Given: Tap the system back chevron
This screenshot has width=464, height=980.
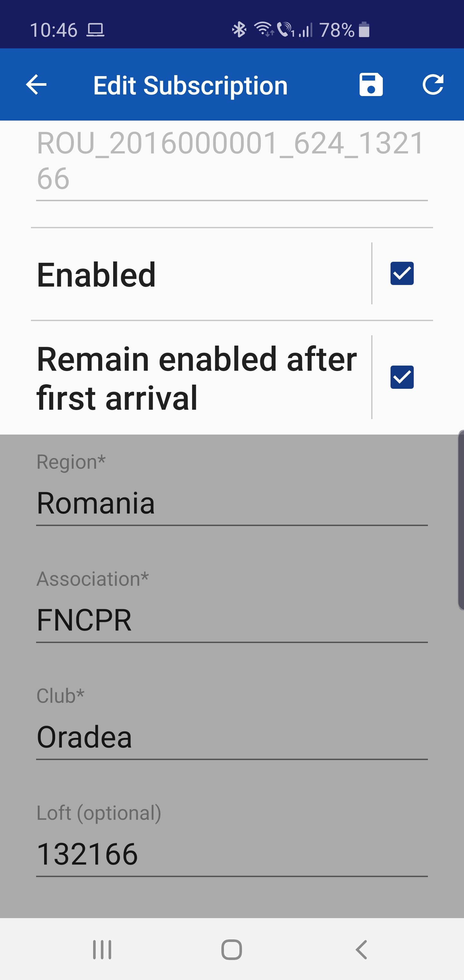Looking at the screenshot, I should [x=361, y=950].
